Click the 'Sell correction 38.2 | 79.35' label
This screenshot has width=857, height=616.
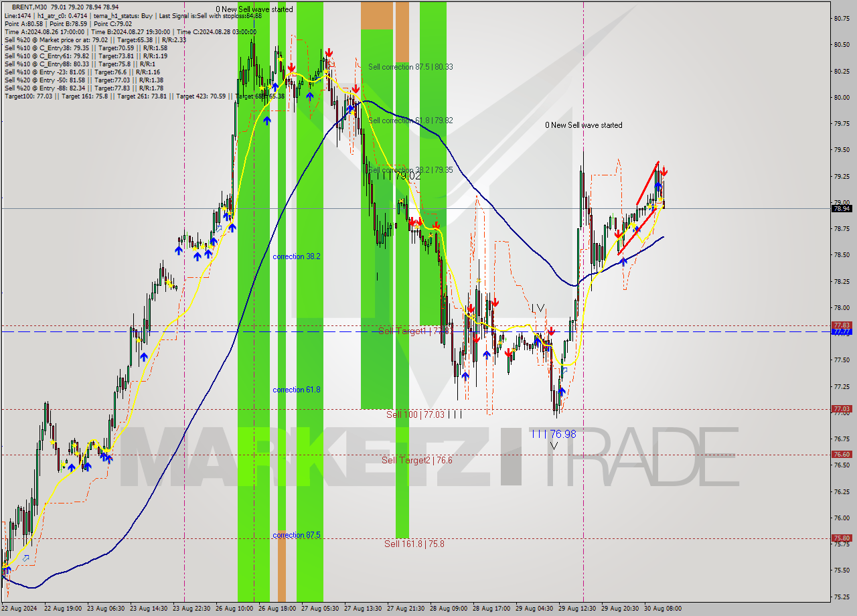[x=410, y=170]
